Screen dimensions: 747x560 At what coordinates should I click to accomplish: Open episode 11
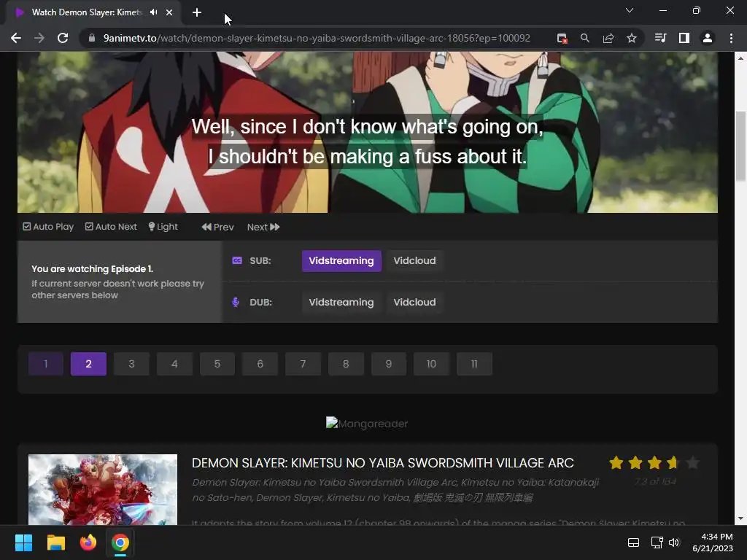(474, 365)
